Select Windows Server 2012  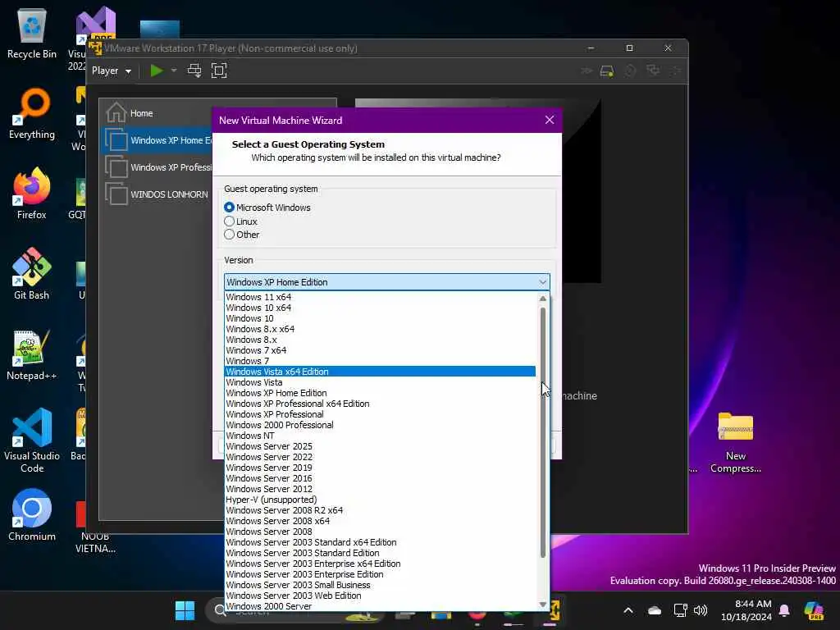click(380, 489)
